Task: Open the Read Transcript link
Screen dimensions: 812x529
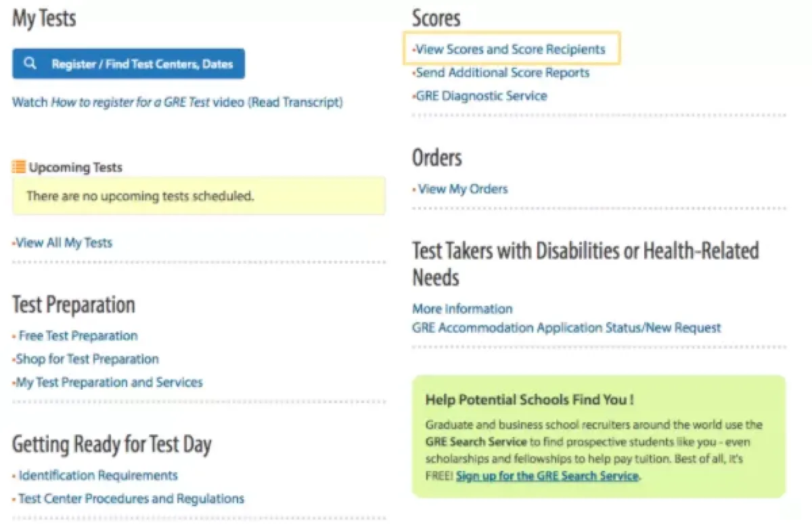Action: [296, 102]
